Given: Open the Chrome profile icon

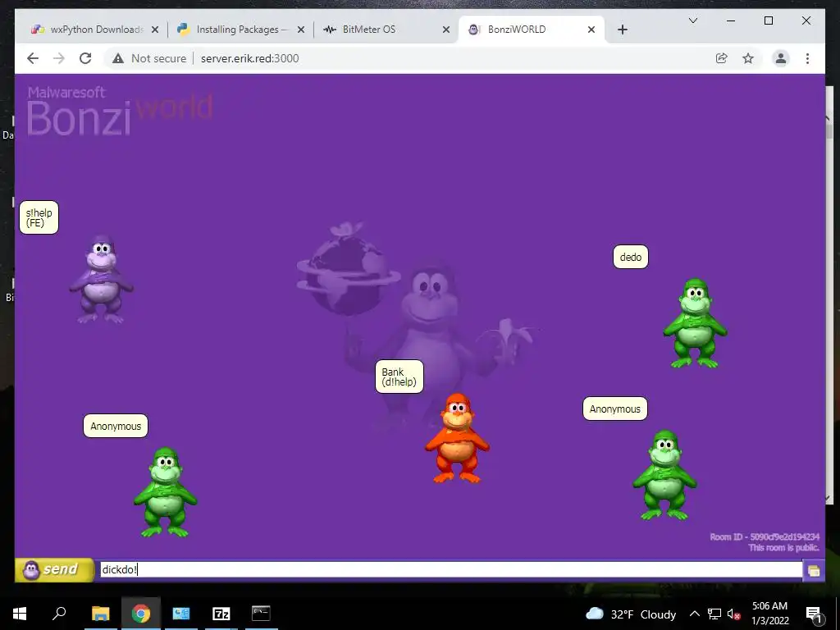Looking at the screenshot, I should point(781,58).
